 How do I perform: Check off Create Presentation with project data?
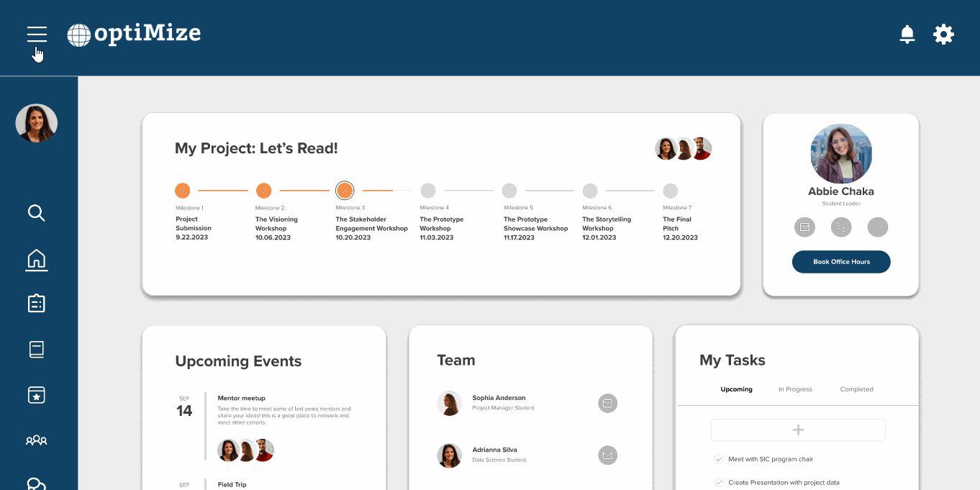[718, 483]
